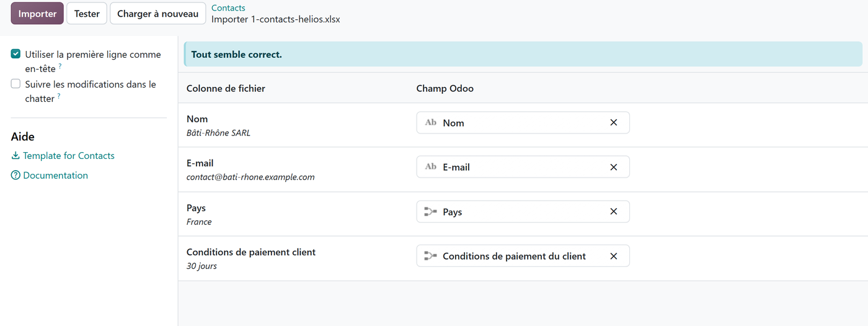
Task: Click the Colonne de fichier header
Action: (x=226, y=88)
